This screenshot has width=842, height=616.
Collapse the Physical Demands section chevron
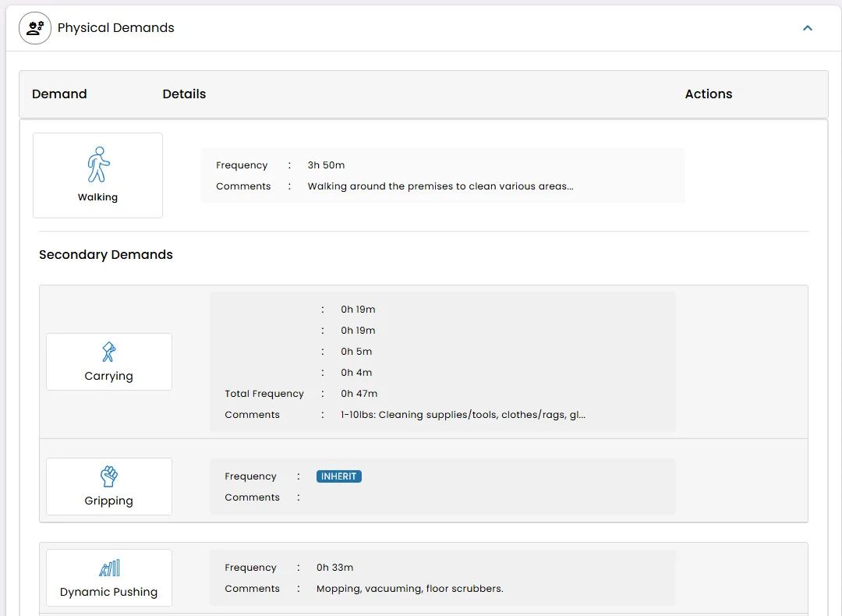(808, 28)
